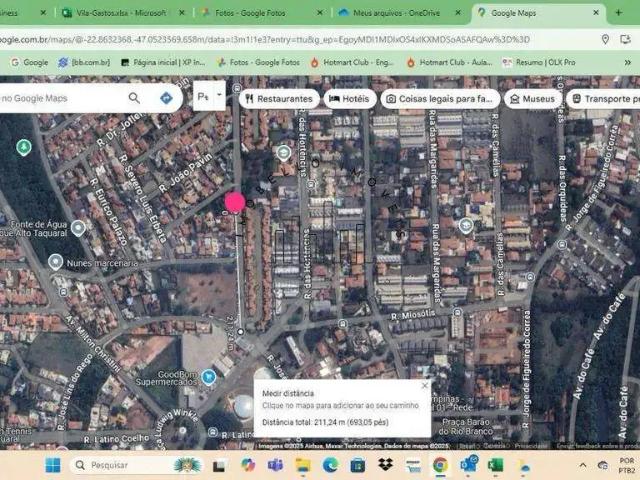640x480 pixels.
Task: Open Microsoft Teams from taskbar
Action: click(x=275, y=465)
